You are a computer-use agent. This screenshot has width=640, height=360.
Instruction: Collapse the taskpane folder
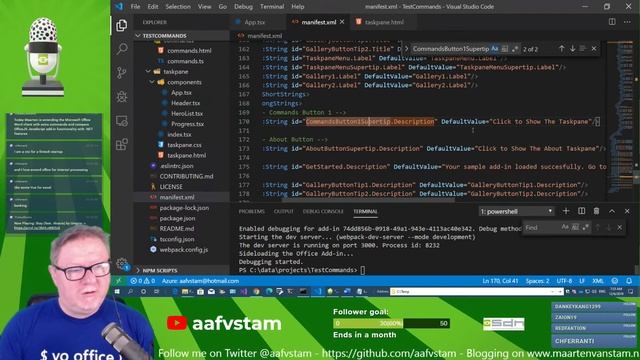pos(148,71)
